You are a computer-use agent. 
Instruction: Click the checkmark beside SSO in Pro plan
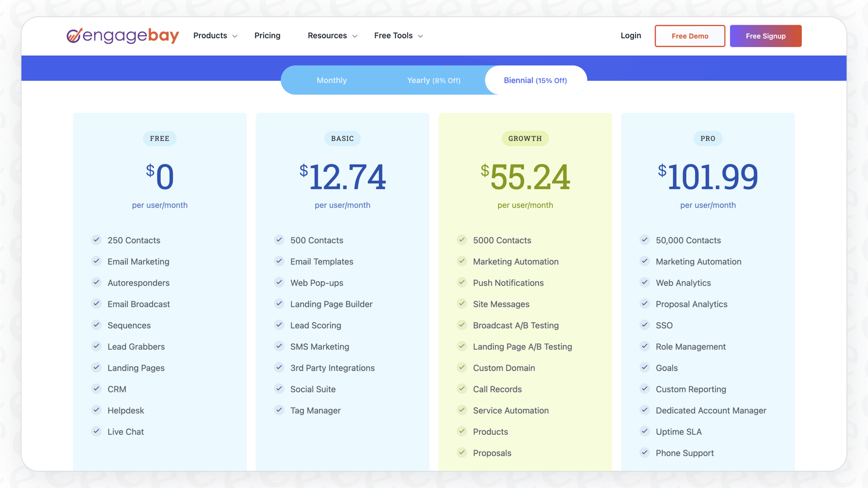(644, 325)
